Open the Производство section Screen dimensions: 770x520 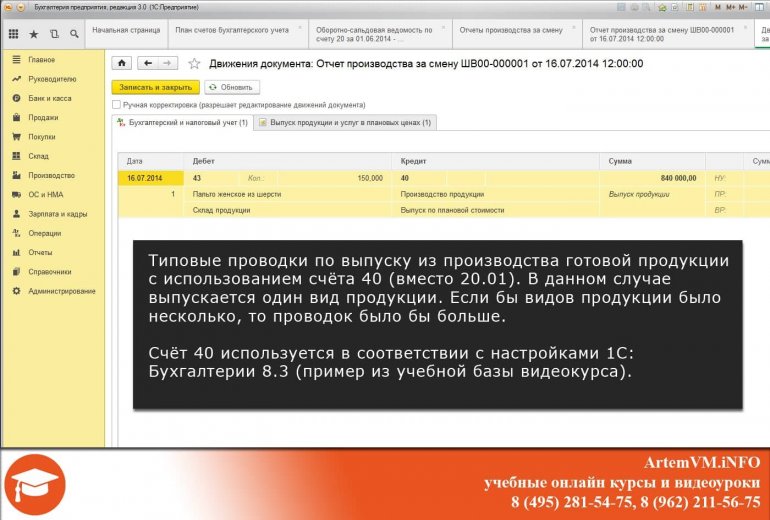point(52,175)
